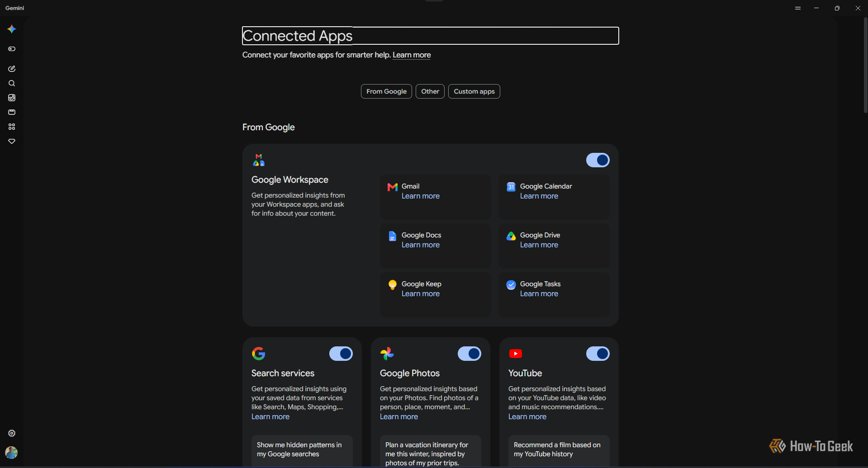The image size is (868, 468).
Task: Click the Google Photos card title
Action: [410, 373]
